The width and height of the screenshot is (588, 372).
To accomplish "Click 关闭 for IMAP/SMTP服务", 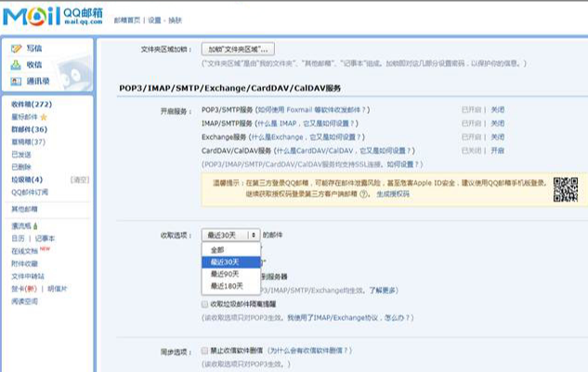I will pyautogui.click(x=498, y=123).
